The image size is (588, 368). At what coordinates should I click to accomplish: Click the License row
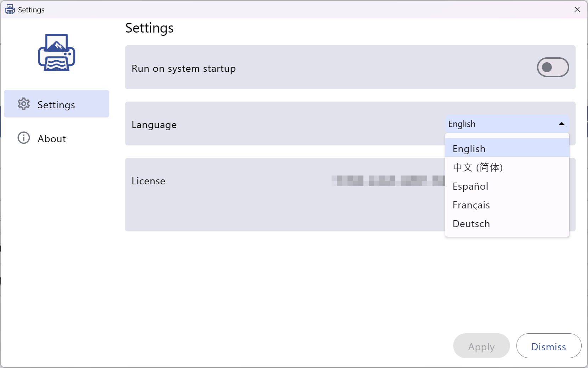248,195
